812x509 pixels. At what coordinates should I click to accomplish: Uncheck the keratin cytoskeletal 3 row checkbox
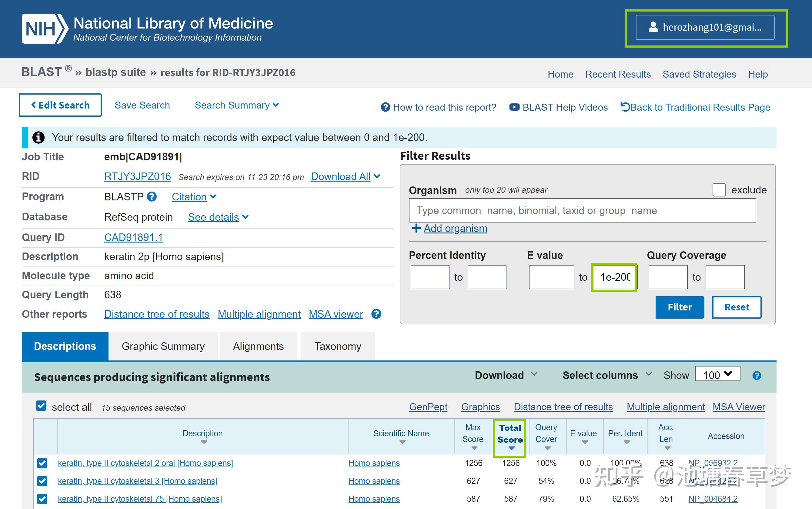click(42, 481)
